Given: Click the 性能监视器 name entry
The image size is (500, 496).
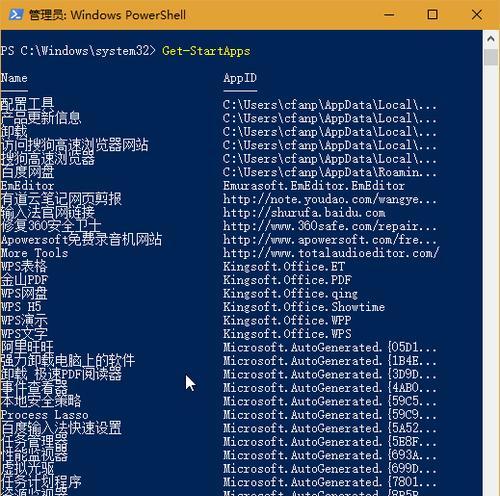Looking at the screenshot, I should point(34,455).
